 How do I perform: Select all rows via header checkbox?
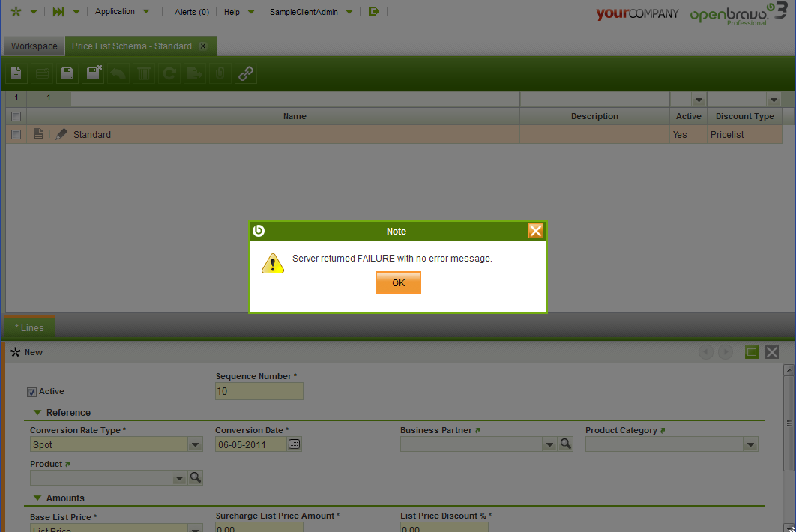pyautogui.click(x=16, y=116)
